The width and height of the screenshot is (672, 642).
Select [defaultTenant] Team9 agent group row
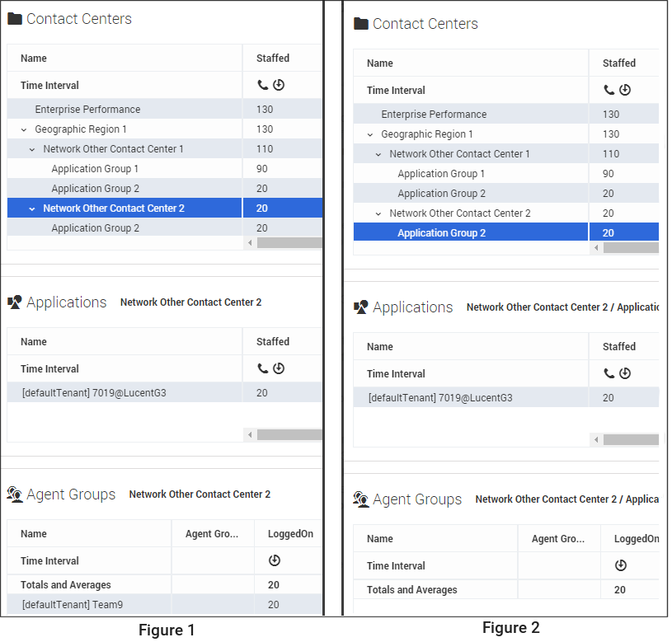click(x=165, y=604)
